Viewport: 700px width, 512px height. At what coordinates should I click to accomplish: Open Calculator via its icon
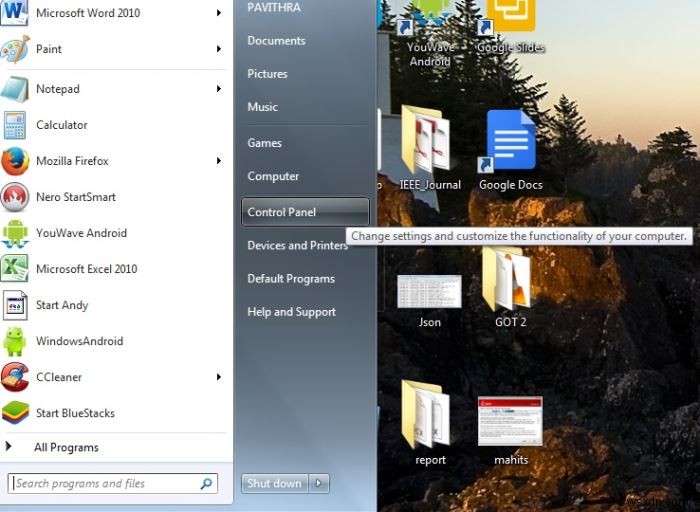point(15,125)
